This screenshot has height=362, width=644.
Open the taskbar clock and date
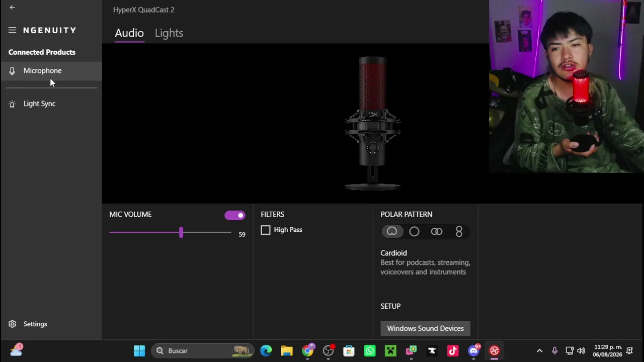coord(608,351)
